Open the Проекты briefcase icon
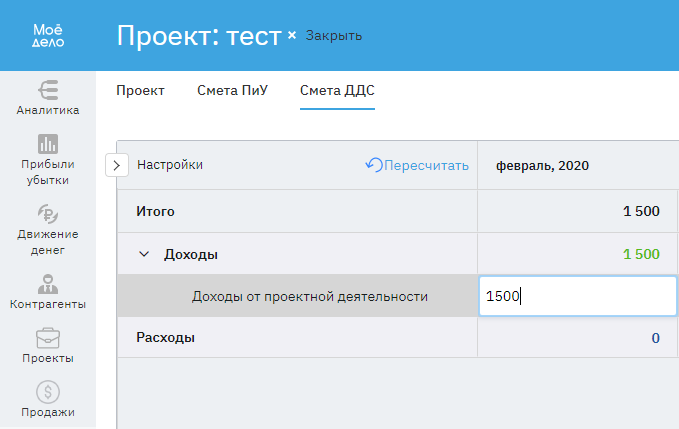 (48, 338)
